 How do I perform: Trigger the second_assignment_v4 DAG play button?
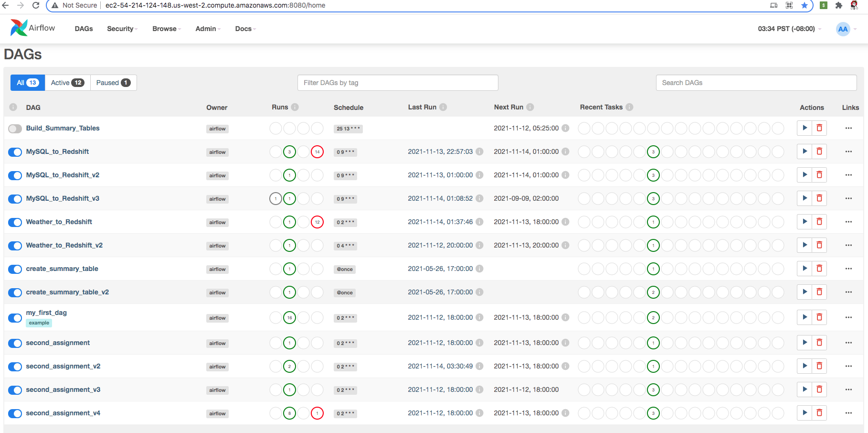[x=804, y=413]
